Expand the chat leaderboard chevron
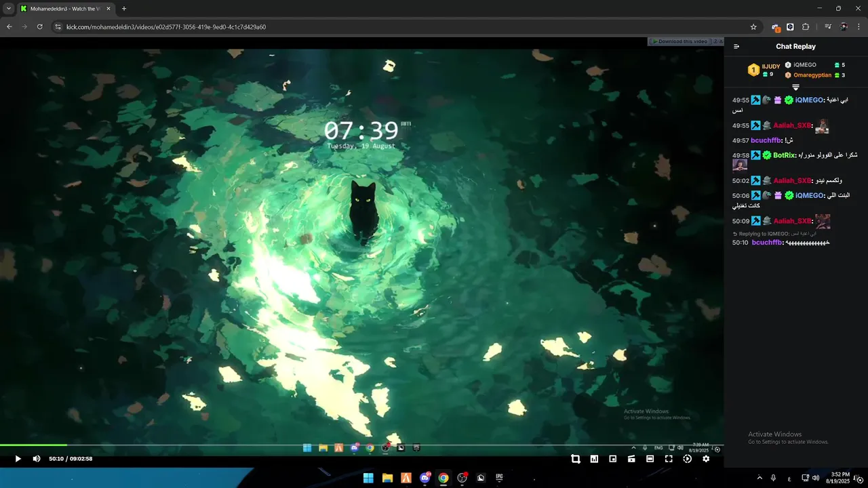Screen dimensions: 868x488 (795, 87)
